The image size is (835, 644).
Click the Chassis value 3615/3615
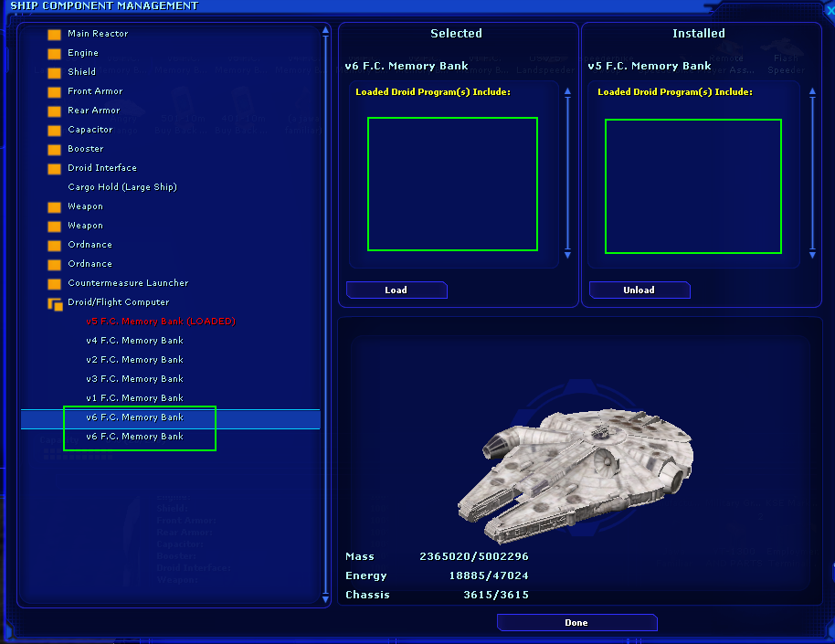click(x=496, y=595)
